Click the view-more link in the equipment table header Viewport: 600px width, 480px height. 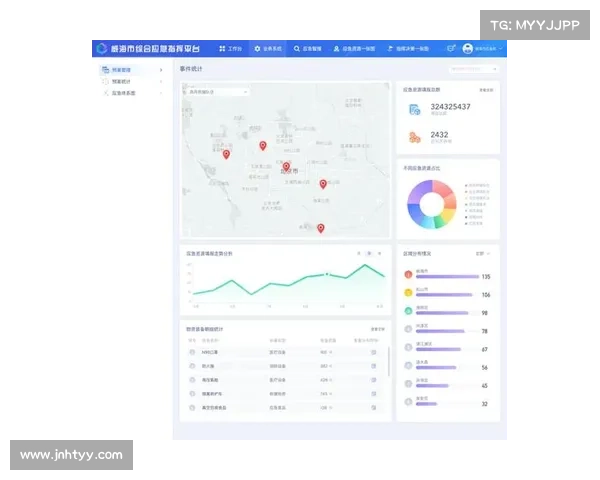tap(377, 329)
